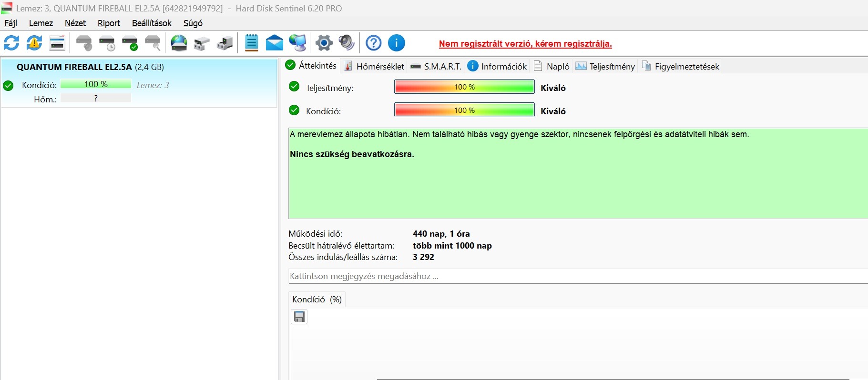
Task: Click the globe with disk icon
Action: [179, 43]
